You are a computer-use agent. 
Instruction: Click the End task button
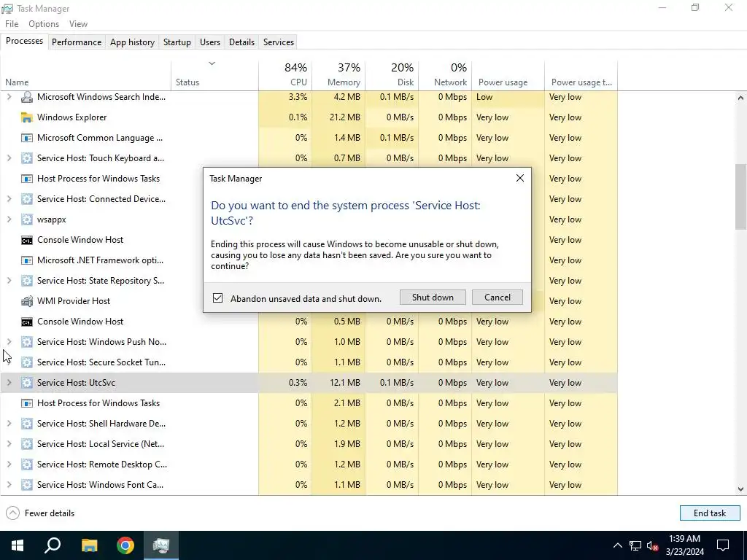click(710, 513)
